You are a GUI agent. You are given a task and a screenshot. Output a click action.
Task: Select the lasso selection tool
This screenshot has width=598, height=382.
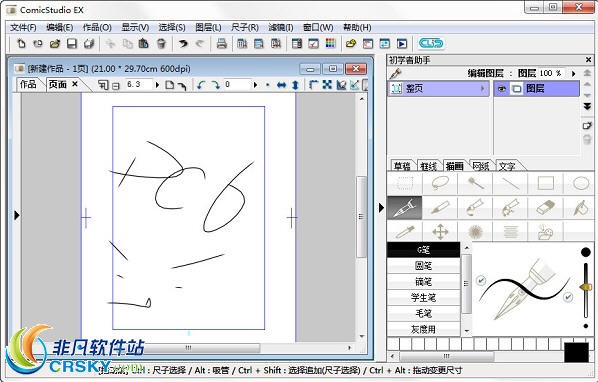click(440, 184)
